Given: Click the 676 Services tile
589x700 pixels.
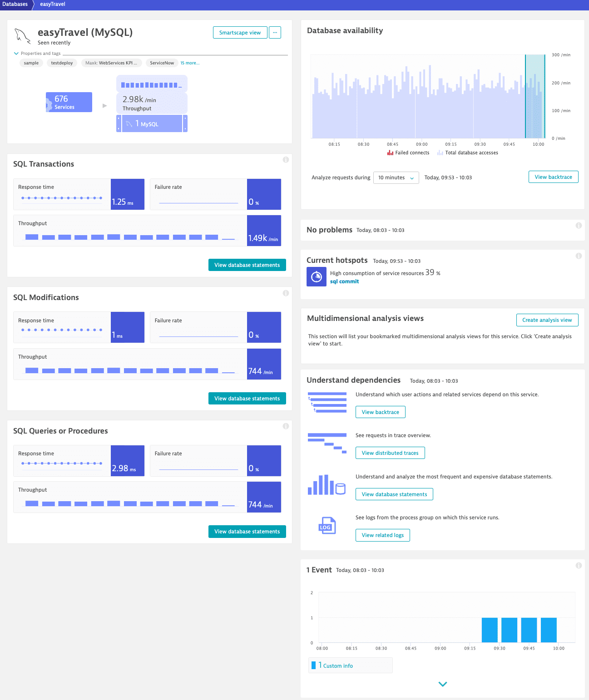Looking at the screenshot, I should pos(69,102).
